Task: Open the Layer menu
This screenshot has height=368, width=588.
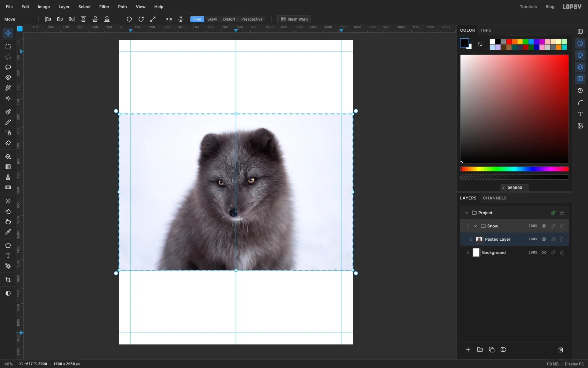Action: click(64, 7)
